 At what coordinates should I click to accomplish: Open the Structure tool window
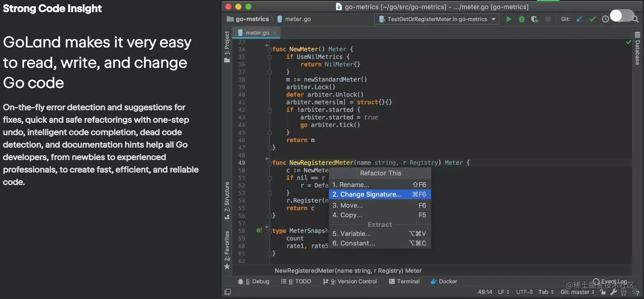[x=227, y=201]
